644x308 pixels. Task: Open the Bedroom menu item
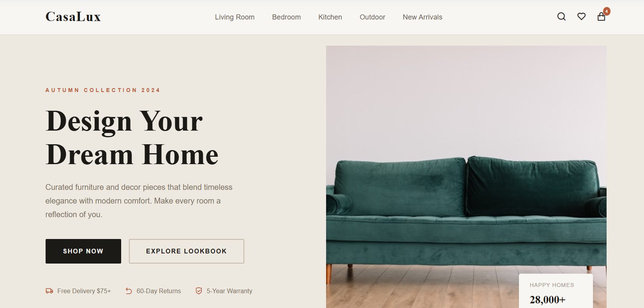point(286,17)
